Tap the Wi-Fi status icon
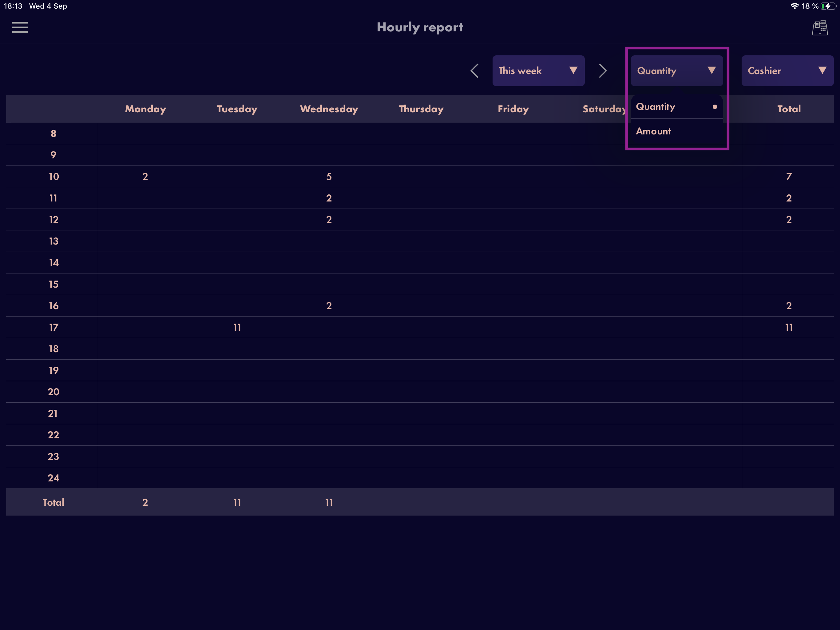Screen dimensions: 840x630 (x=794, y=6)
